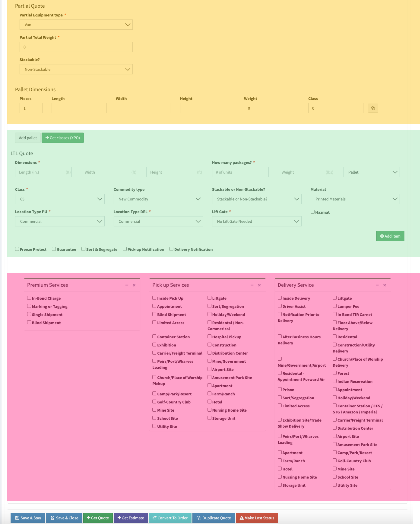The image size is (420, 524).
Task: Minimize the Pick up Services panel
Action: (x=252, y=285)
